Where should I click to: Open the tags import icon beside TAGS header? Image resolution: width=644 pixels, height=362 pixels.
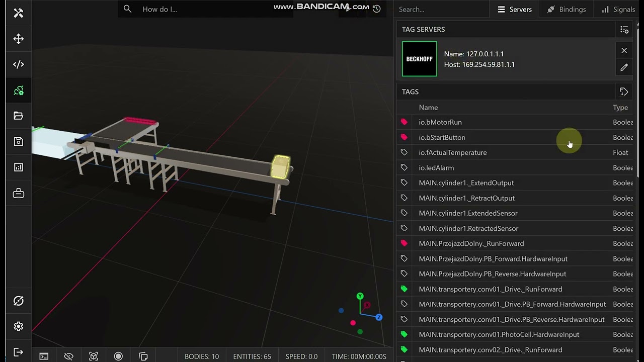[x=624, y=92]
